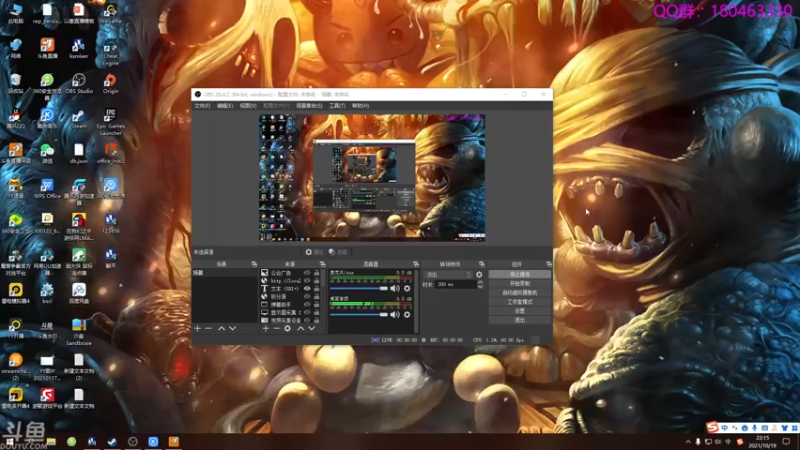This screenshot has width=800, height=450.
Task: Pop out the Scenes dock panel
Action: coord(254,264)
